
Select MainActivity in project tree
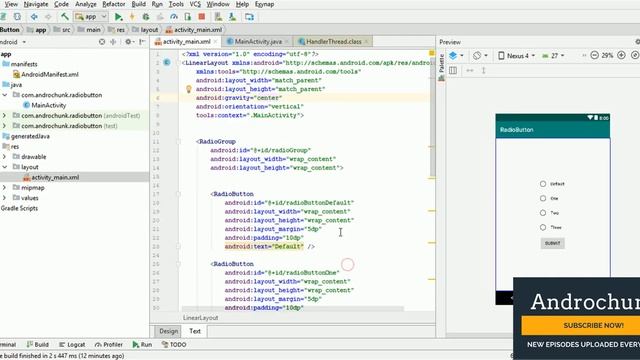click(45, 105)
